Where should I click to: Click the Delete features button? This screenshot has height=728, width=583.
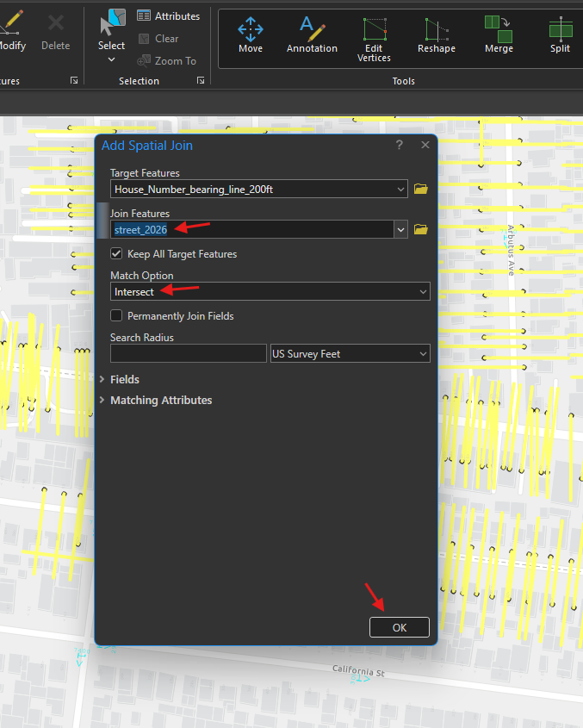point(56,33)
